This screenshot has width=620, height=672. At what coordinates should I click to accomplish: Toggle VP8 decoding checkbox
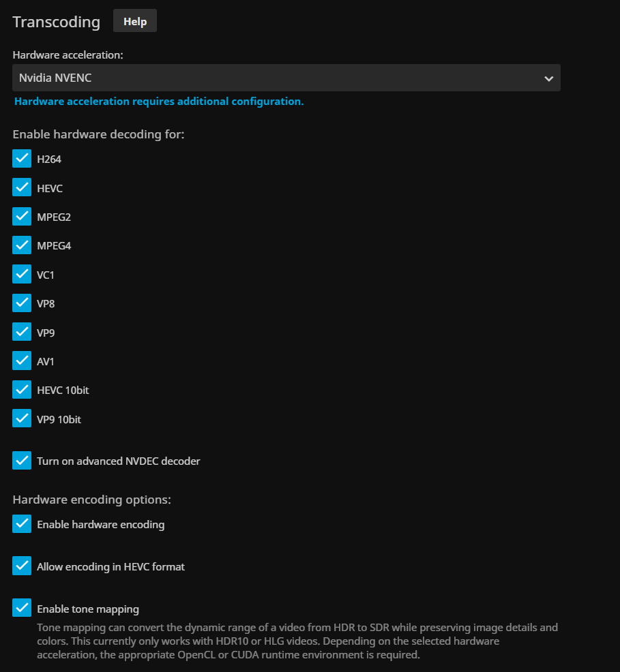22,303
